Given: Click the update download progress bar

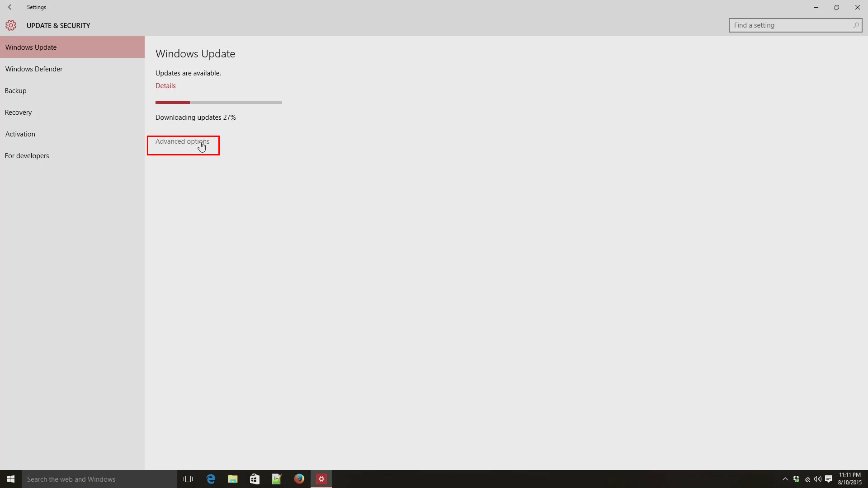Looking at the screenshot, I should click(219, 103).
